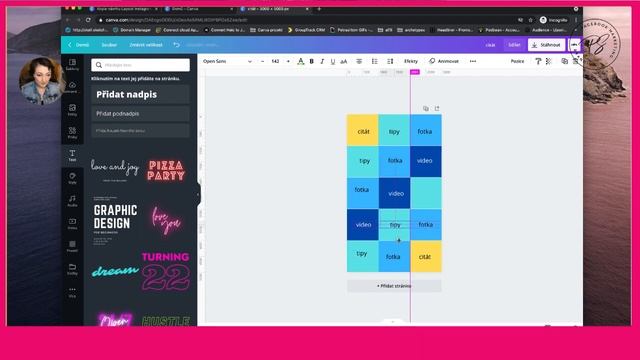Select the 'tipy' text in fourth row
640x360 pixels.
(395, 225)
